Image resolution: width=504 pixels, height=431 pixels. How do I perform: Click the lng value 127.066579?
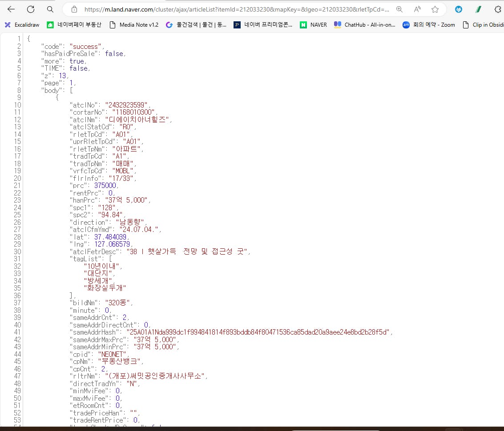tap(112, 244)
